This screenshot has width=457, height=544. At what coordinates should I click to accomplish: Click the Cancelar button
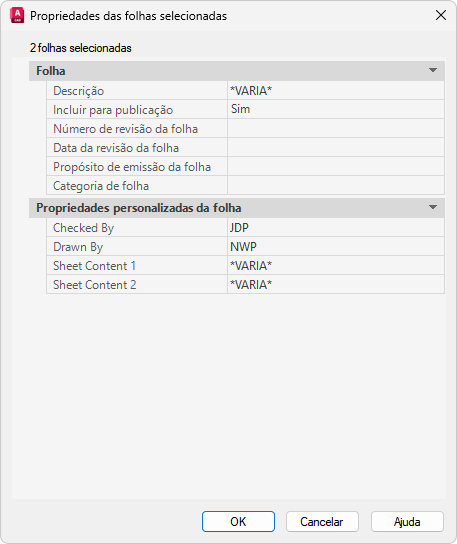[322, 521]
